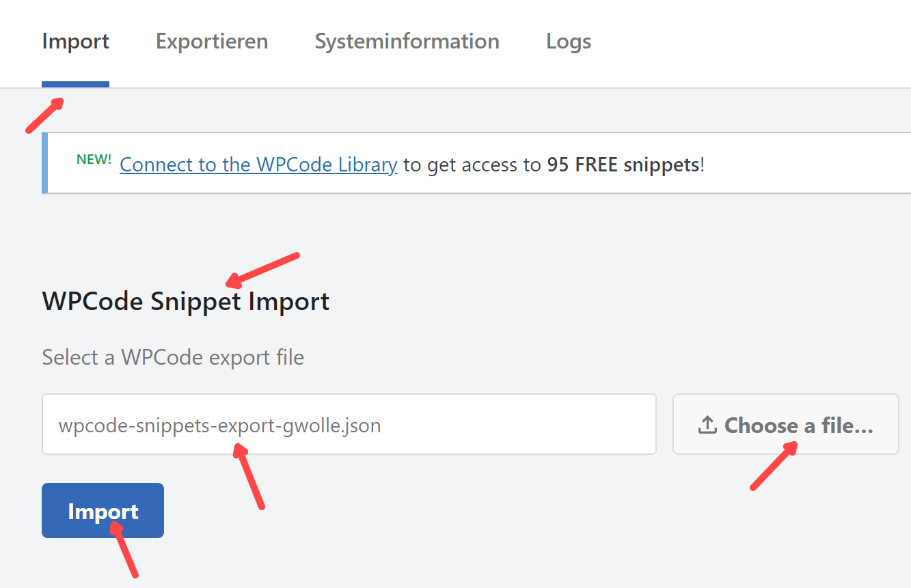
Task: Click the red arrow beneath the blue Import button
Action: coord(126,550)
